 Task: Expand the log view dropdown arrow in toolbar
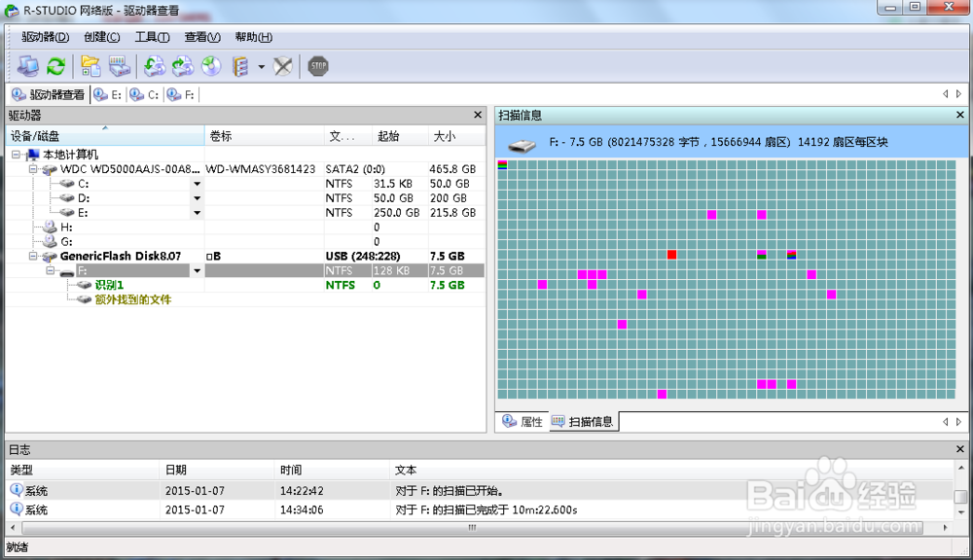[259, 65]
